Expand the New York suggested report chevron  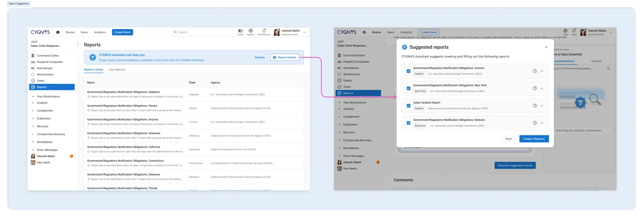542,88
